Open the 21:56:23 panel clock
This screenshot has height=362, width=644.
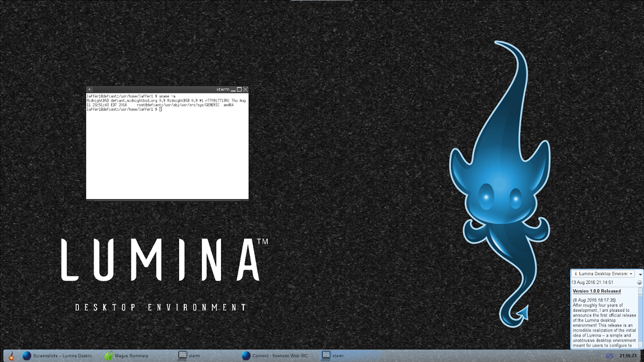pos(628,356)
